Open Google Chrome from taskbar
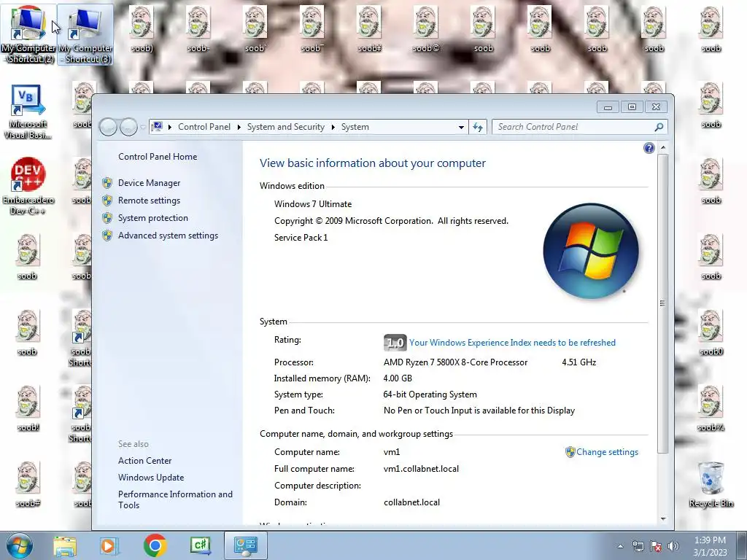This screenshot has width=747, height=560. point(155,545)
